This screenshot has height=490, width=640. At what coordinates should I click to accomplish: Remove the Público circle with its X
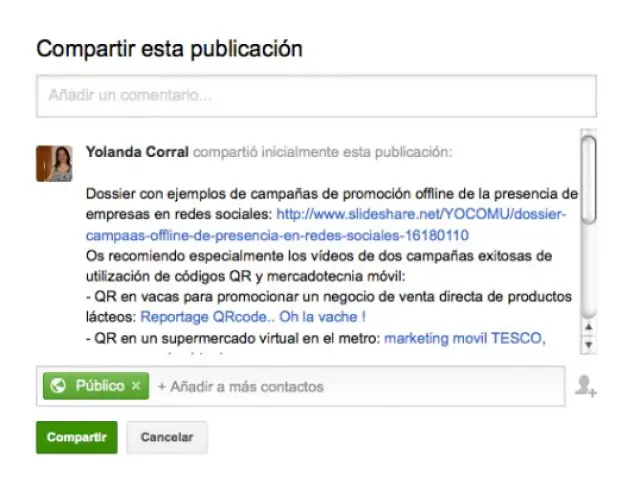tap(136, 386)
